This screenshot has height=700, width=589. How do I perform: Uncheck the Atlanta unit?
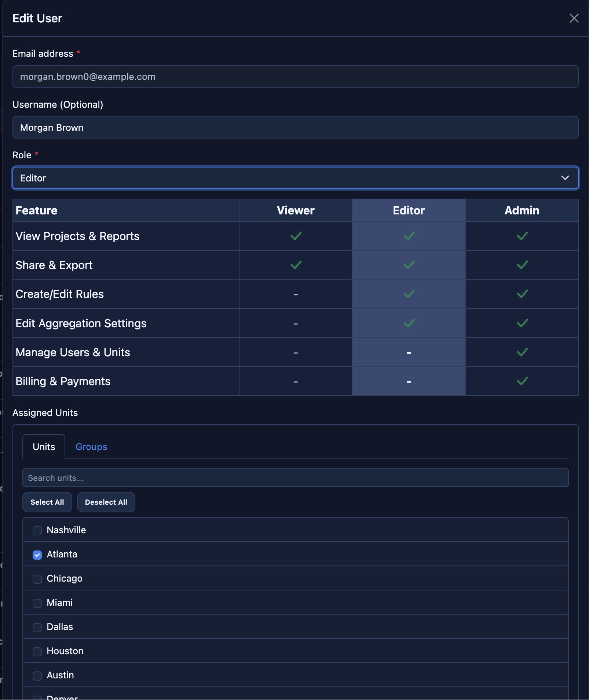coord(37,555)
